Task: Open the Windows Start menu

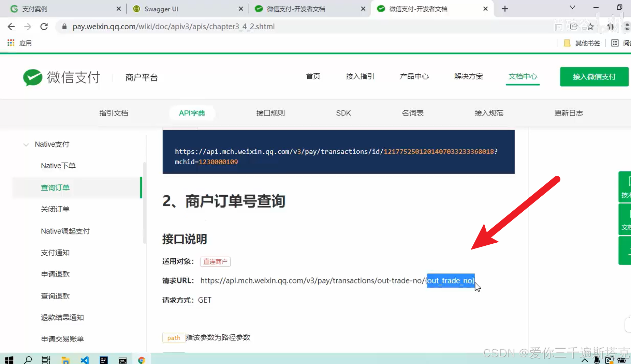Action: (x=9, y=360)
